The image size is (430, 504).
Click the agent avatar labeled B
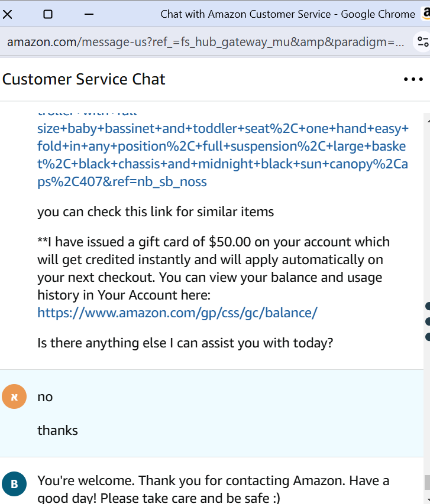pyautogui.click(x=15, y=485)
